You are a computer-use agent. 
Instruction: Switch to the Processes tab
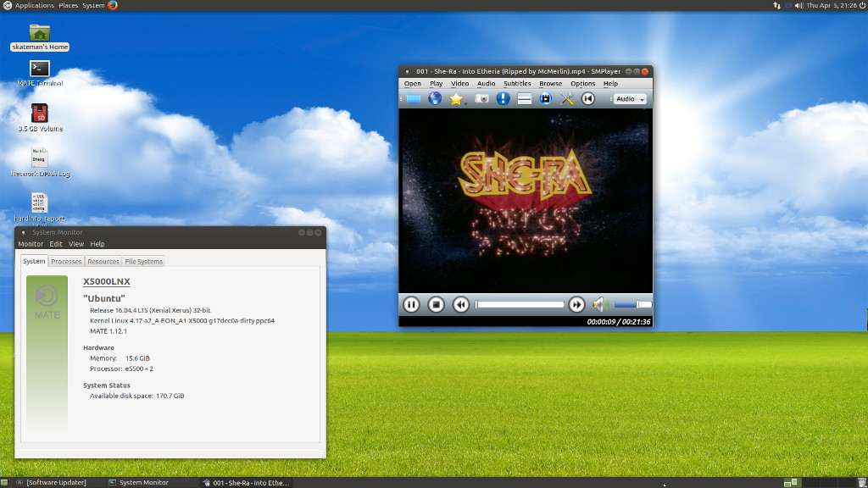(66, 262)
